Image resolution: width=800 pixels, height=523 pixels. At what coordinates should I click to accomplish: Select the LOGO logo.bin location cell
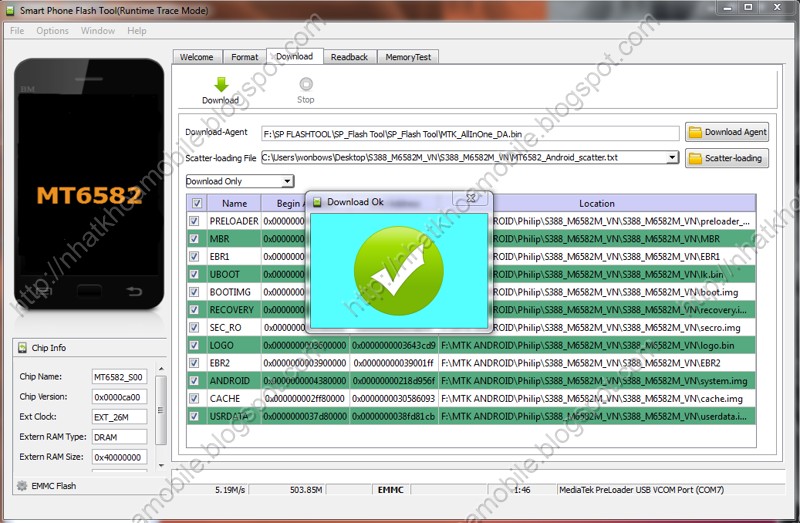point(597,345)
